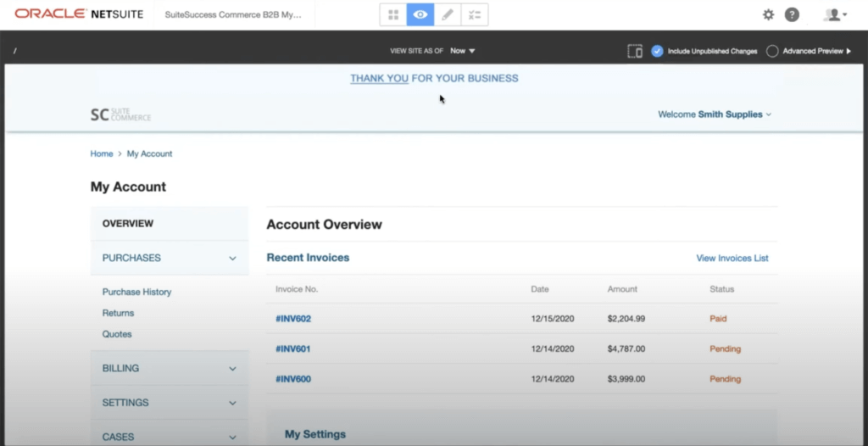Open the settings gear icon
This screenshot has width=868, height=446.
pos(768,14)
